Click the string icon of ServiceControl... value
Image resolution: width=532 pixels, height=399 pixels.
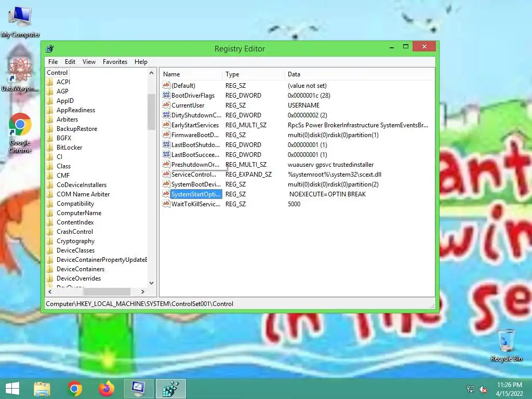click(x=166, y=174)
